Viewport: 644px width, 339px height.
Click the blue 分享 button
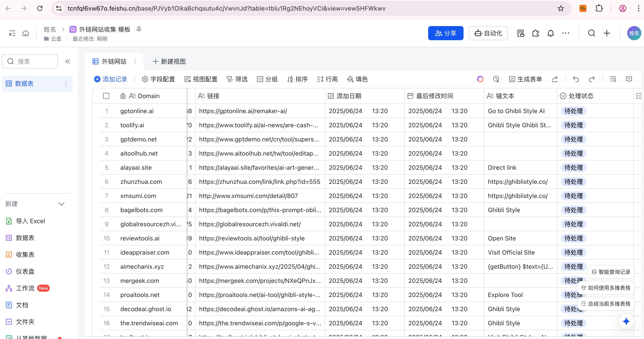[445, 33]
